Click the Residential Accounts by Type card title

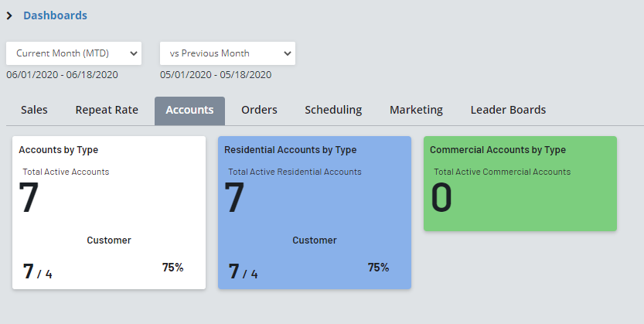pos(290,150)
